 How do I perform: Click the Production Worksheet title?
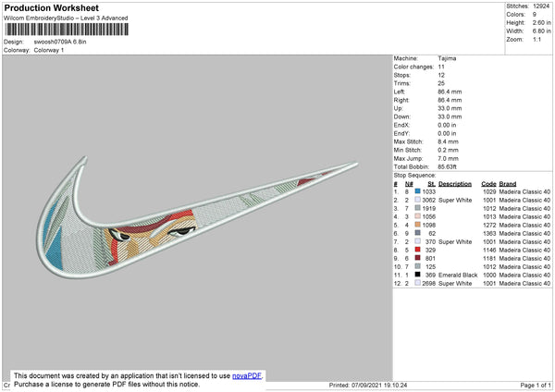pyautogui.click(x=52, y=7)
